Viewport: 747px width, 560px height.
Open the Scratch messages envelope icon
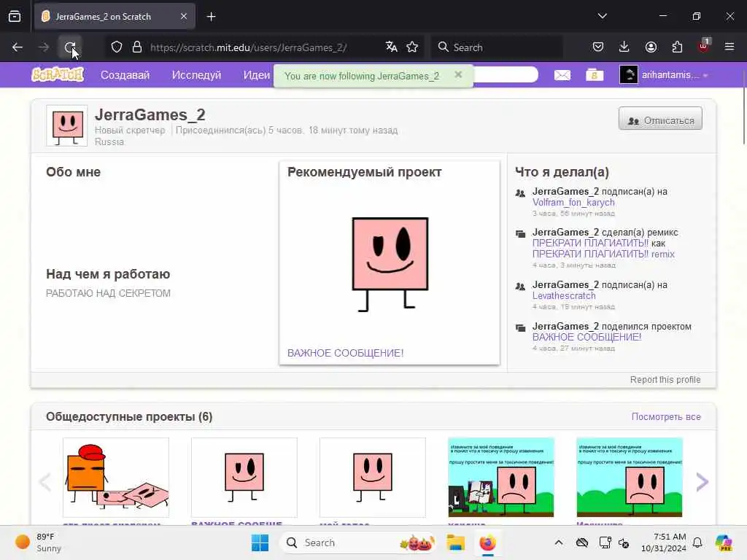[562, 75]
